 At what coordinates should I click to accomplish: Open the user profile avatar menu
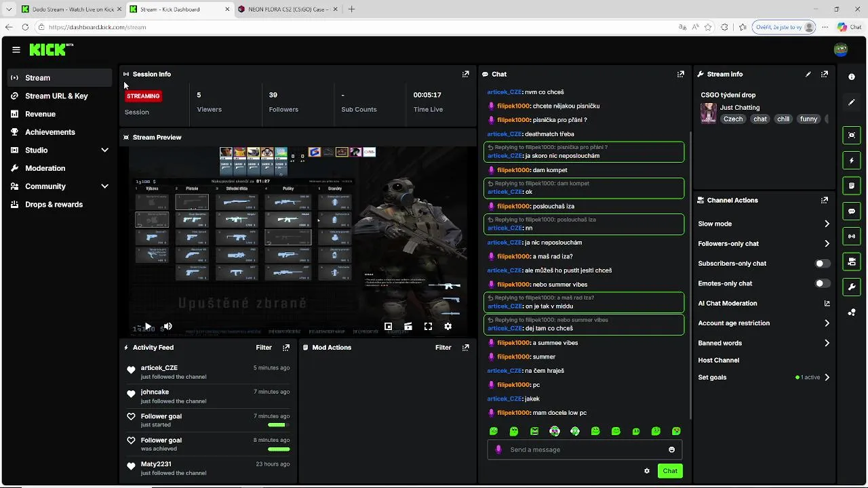[841, 49]
